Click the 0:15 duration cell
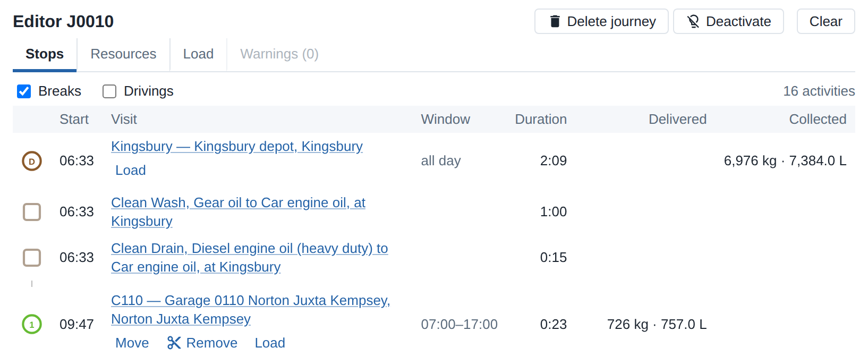The width and height of the screenshot is (868, 356). 554,258
